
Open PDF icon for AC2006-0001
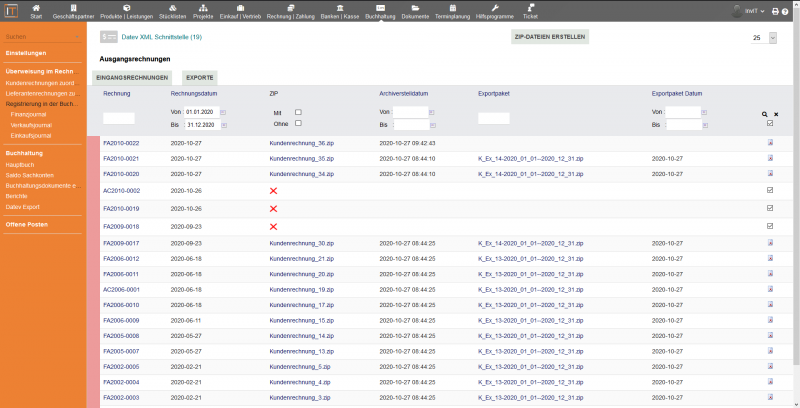[770, 289]
